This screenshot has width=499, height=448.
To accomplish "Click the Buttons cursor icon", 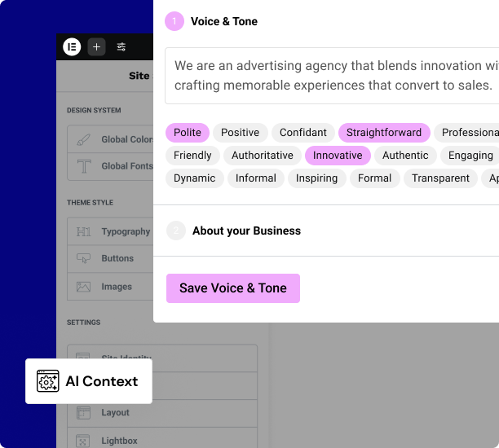I will pos(83,258).
